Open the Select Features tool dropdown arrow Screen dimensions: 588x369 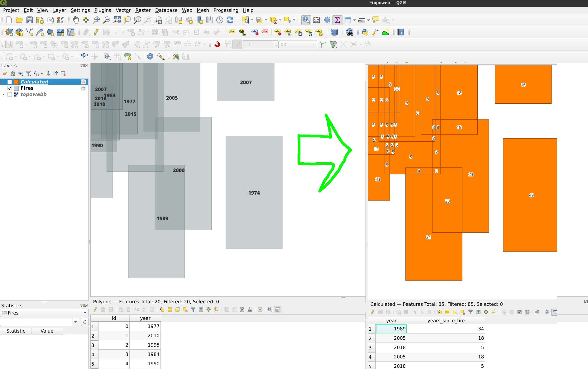coord(252,20)
